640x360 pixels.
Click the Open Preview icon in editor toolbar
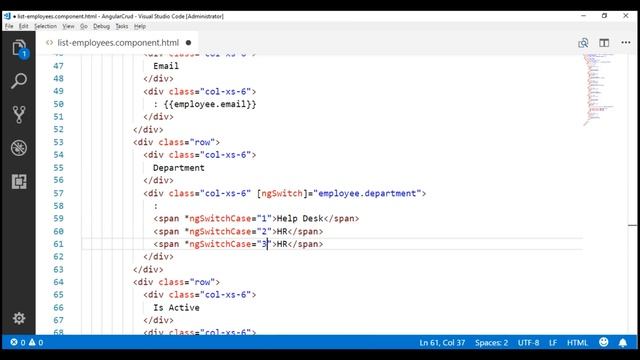tap(583, 42)
